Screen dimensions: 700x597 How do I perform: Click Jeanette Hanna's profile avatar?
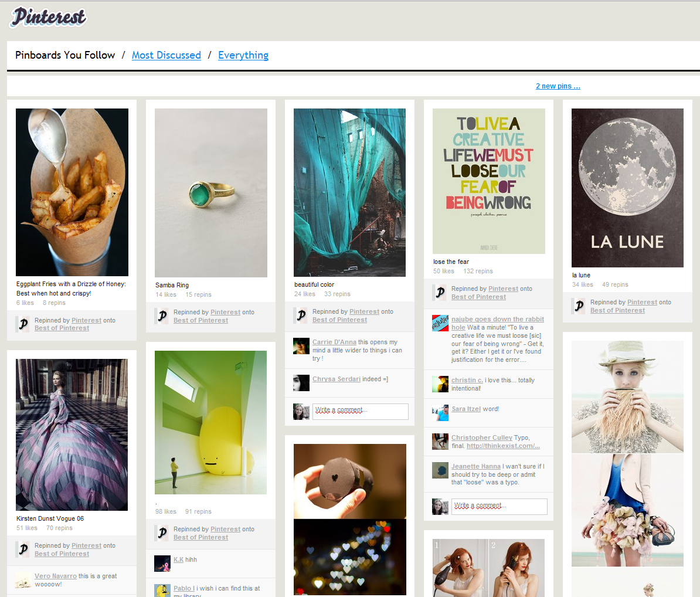[440, 470]
